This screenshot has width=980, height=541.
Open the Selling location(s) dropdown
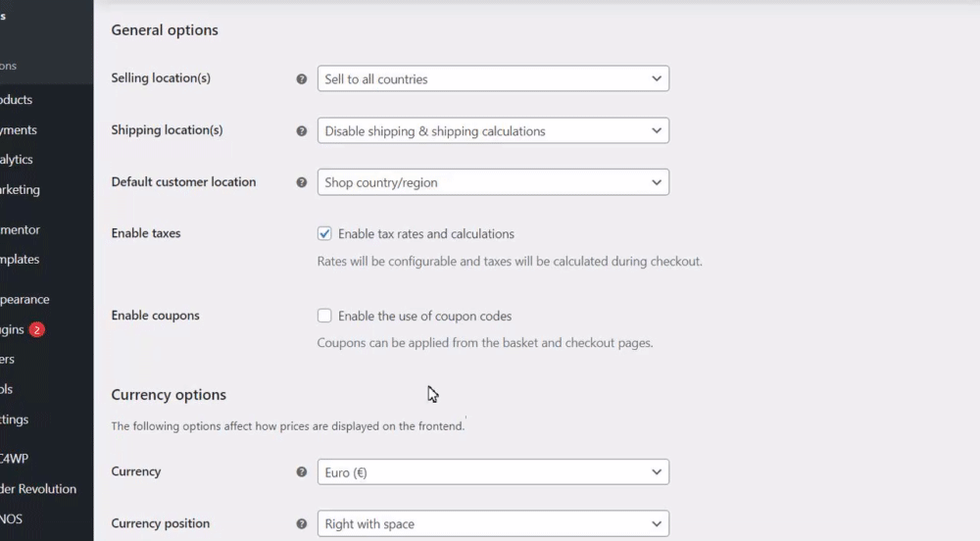(493, 79)
